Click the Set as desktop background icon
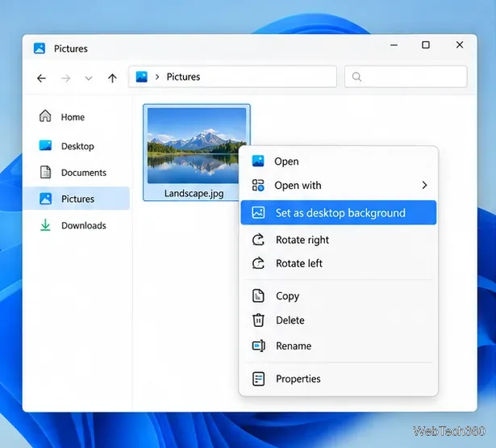 [x=258, y=212]
